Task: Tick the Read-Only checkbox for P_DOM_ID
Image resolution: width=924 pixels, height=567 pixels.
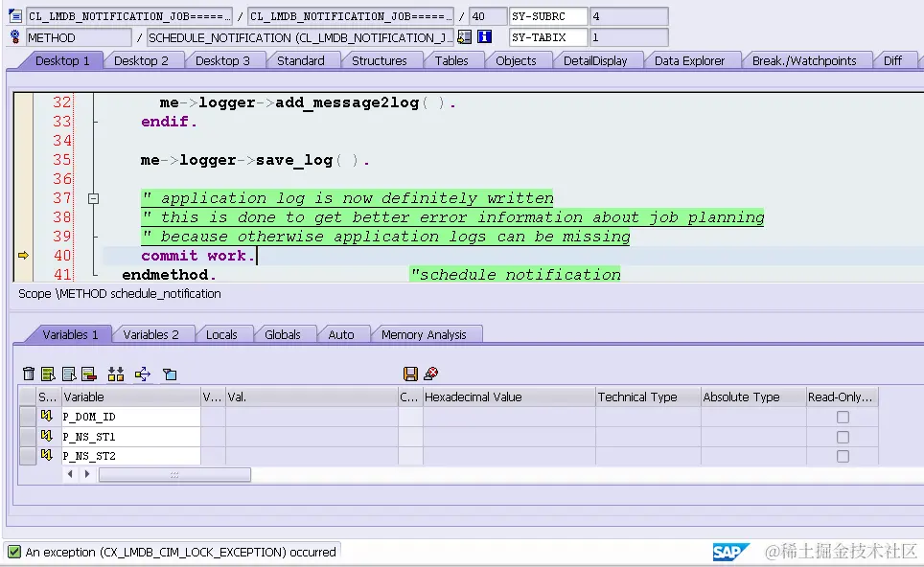Action: point(843,417)
